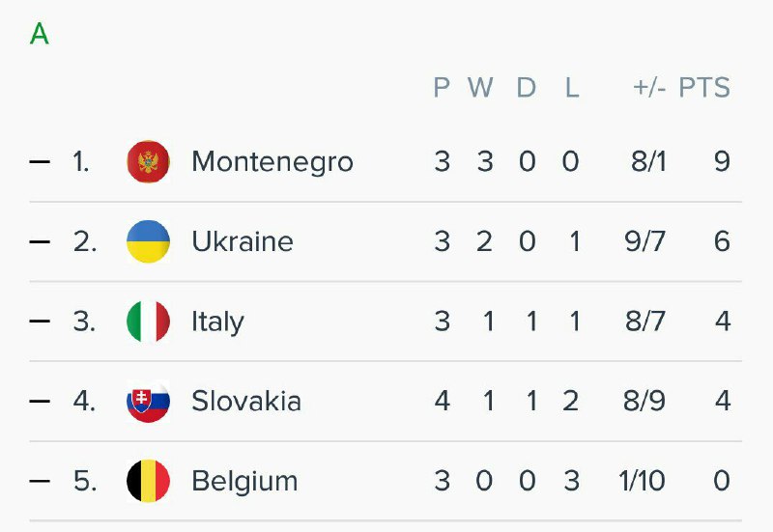Open the Belgium team page
This screenshot has width=773, height=532.
pyautogui.click(x=244, y=481)
